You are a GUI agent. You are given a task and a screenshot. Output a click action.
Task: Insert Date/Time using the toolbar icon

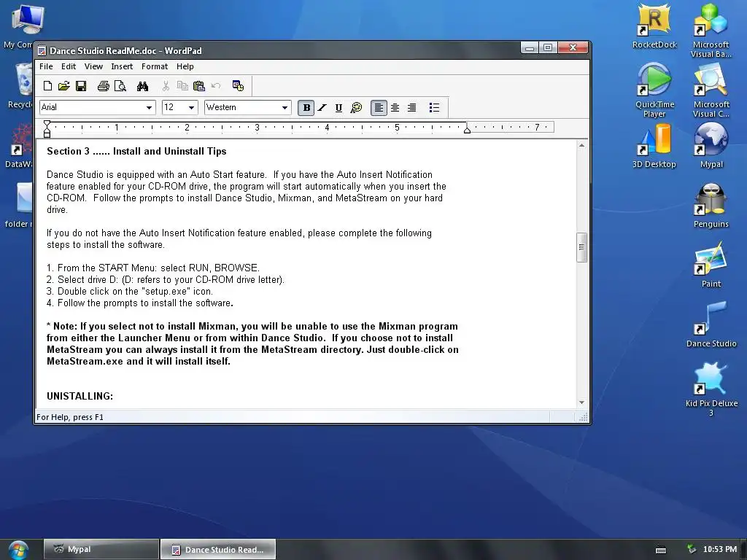[238, 86]
